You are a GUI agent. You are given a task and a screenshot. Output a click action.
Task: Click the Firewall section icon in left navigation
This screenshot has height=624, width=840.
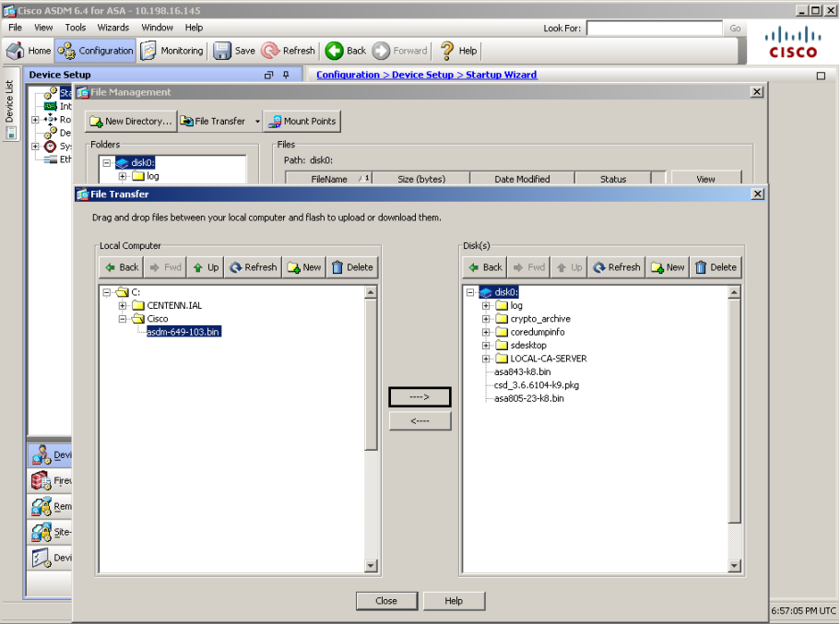41,480
